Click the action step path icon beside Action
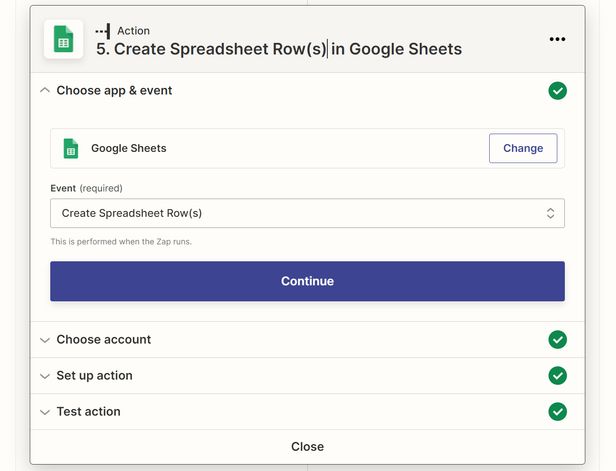 tap(103, 31)
